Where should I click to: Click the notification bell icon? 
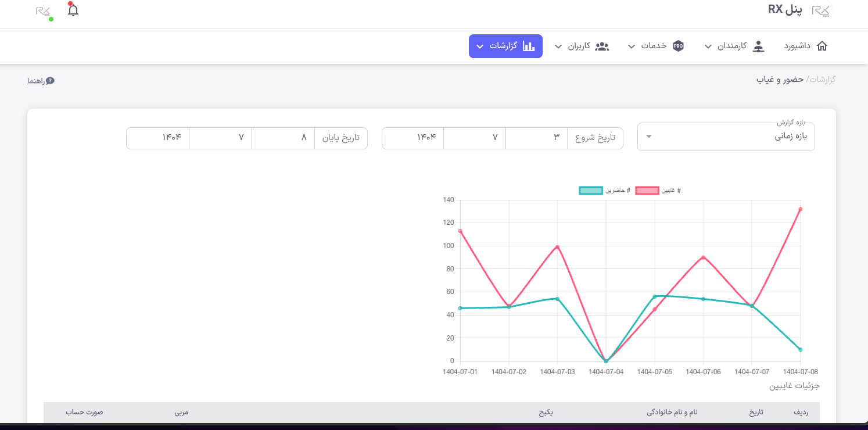click(x=73, y=10)
